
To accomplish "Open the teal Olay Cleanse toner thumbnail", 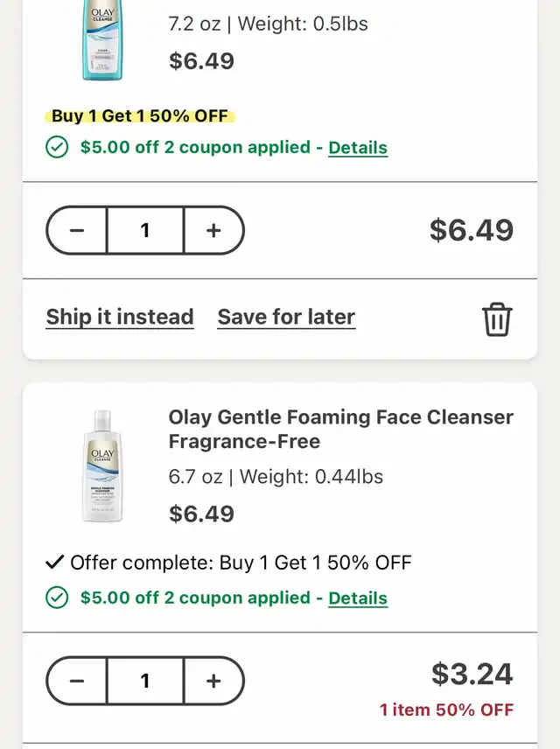I will tap(102, 40).
